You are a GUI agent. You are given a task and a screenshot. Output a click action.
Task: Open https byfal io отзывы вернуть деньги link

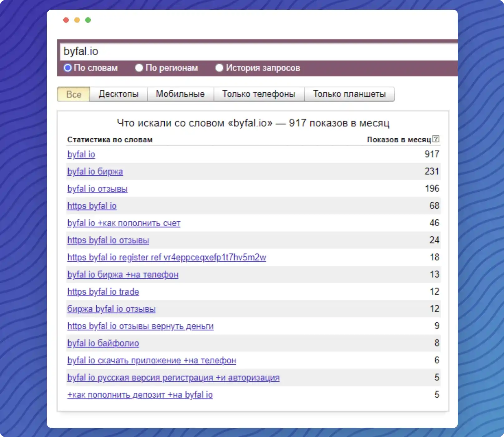(140, 326)
